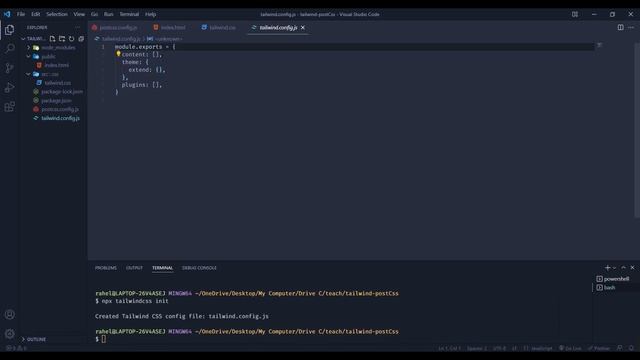
Task: Open the View menu
Action: point(79,14)
